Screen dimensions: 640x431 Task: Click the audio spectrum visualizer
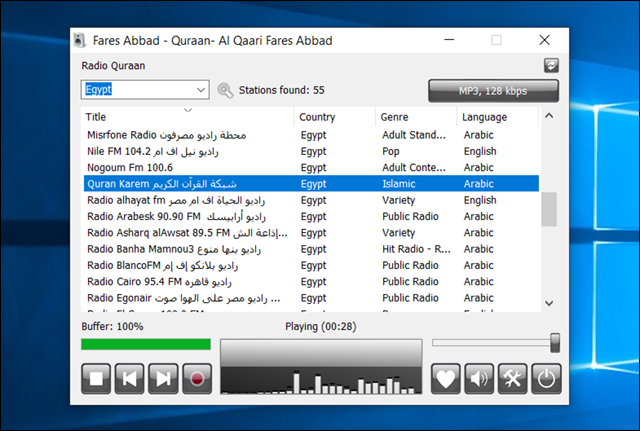click(x=321, y=367)
